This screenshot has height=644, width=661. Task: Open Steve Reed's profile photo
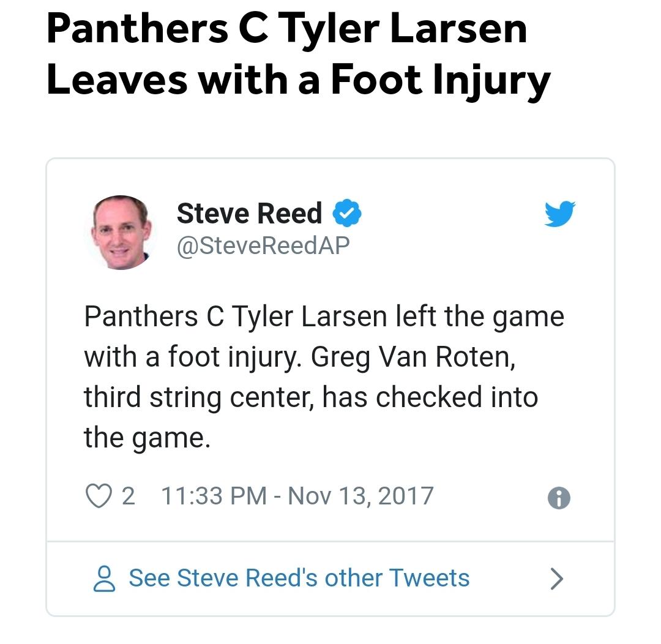coord(122,233)
